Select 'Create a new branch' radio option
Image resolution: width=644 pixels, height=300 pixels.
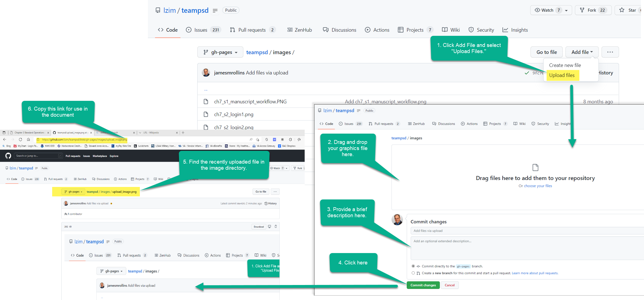413,273
